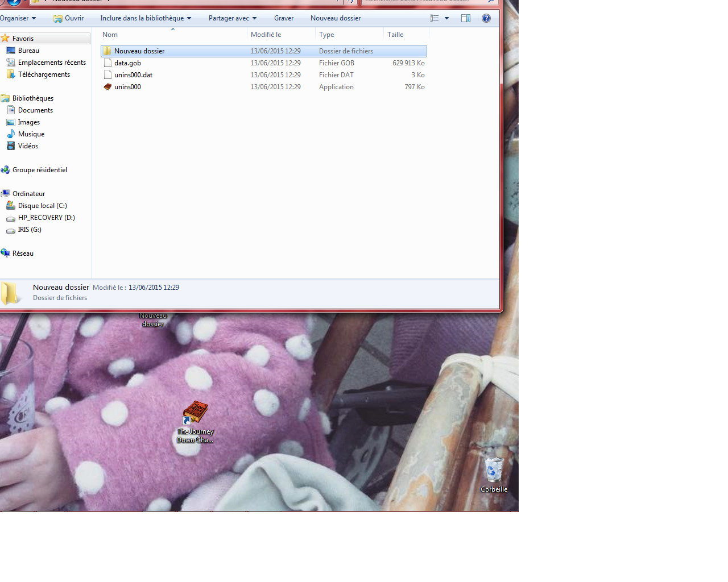Click the 629 913 Ko size cell
Viewport: 728px width, 582px height.
tap(408, 63)
